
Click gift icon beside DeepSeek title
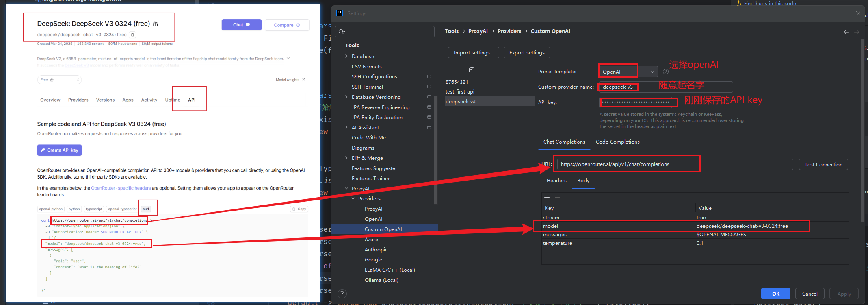(155, 24)
